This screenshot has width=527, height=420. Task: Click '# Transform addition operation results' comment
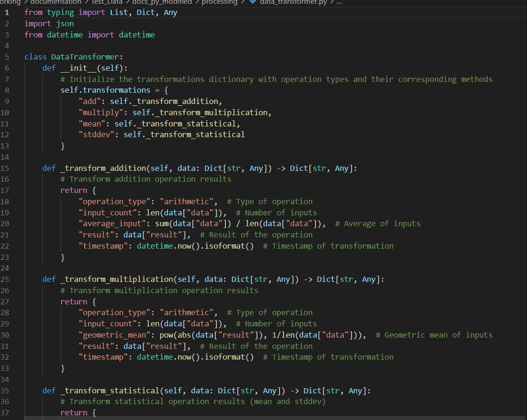coord(146,179)
